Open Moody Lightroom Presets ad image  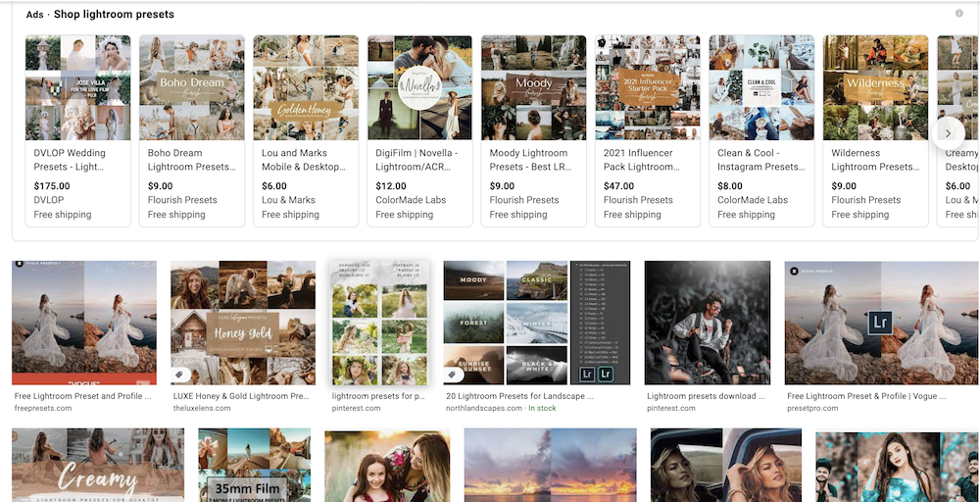(x=534, y=87)
